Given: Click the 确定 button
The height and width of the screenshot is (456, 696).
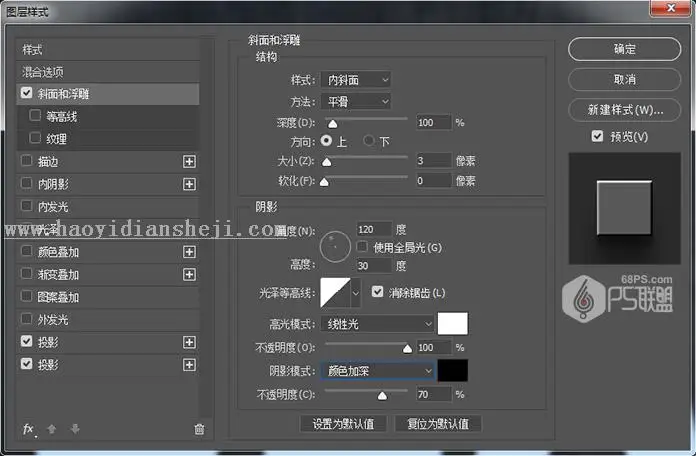Looking at the screenshot, I should 625,49.
